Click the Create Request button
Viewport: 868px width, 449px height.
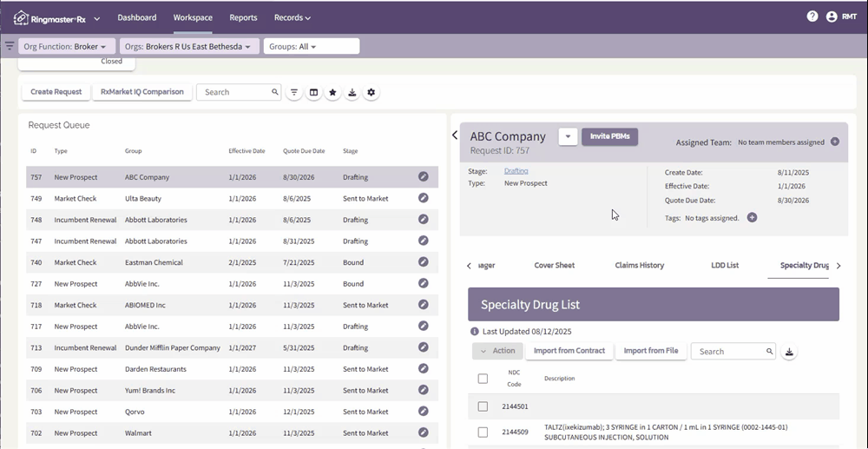pos(56,92)
